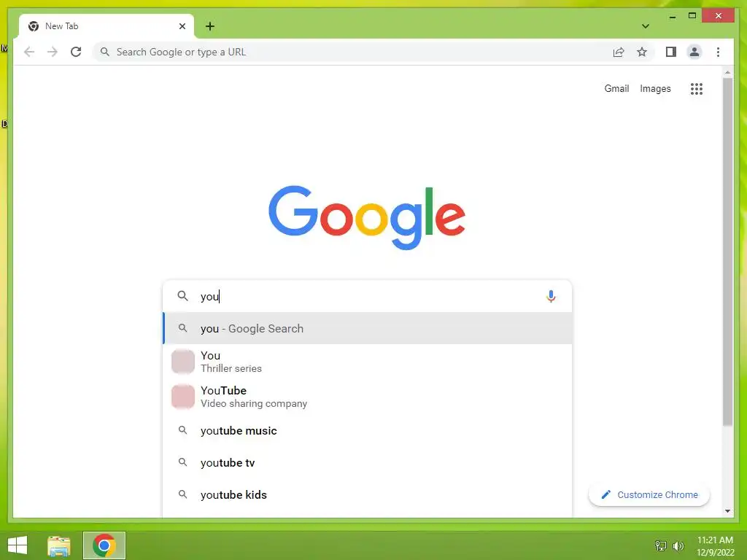Screen dimensions: 747x560
Task: Open the volume speaker tray icon
Action: [x=678, y=545]
